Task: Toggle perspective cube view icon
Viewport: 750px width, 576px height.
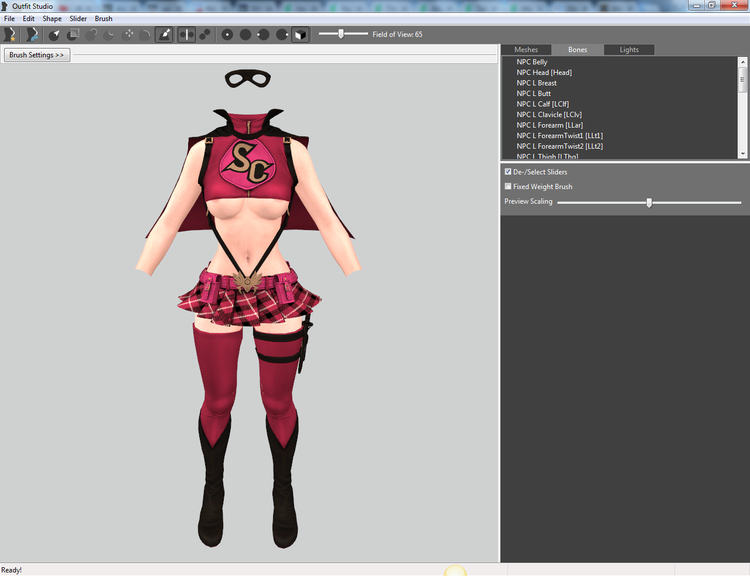Action: [x=300, y=34]
